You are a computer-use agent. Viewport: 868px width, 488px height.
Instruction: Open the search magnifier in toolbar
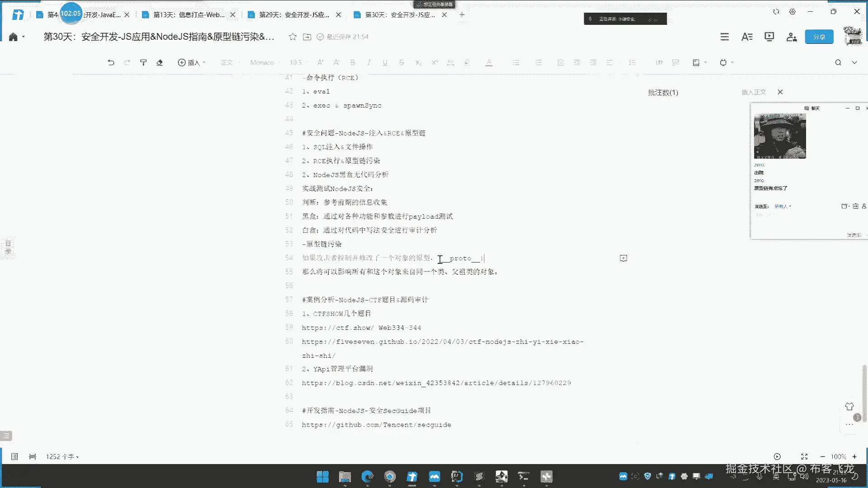[x=838, y=62]
